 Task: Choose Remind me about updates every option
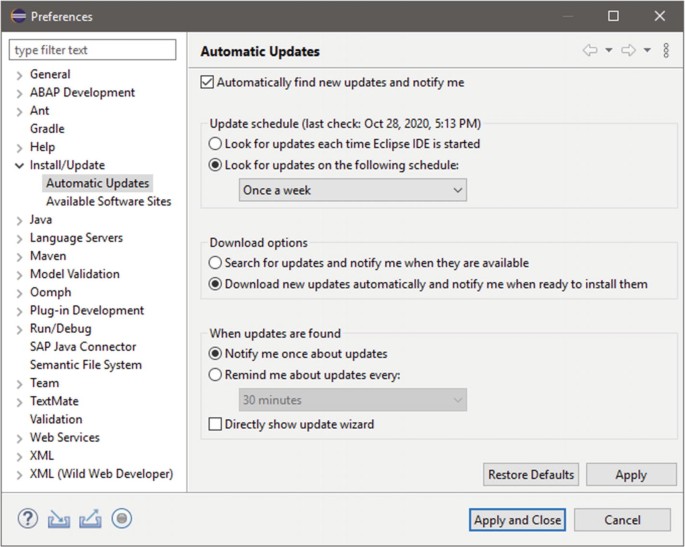[215, 375]
